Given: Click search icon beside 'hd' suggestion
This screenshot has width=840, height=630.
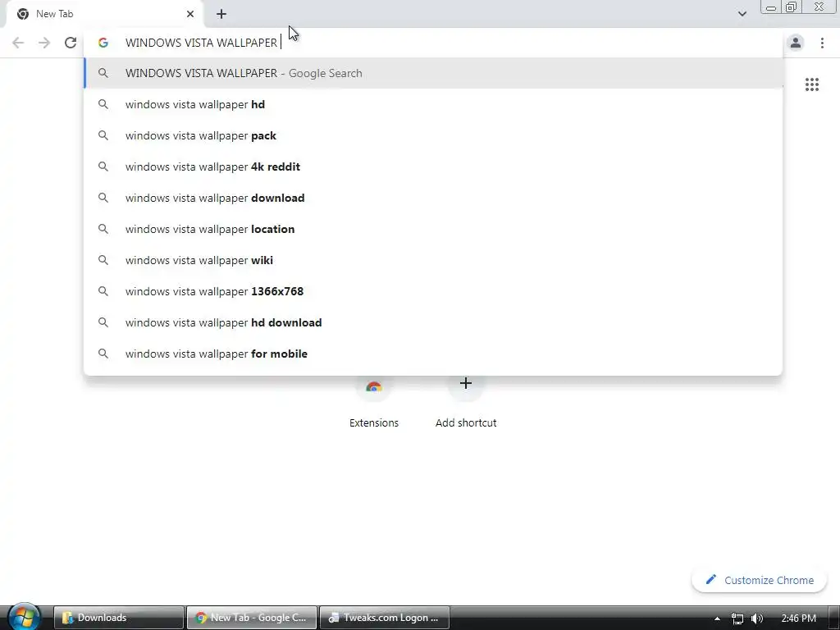Looking at the screenshot, I should [x=103, y=104].
